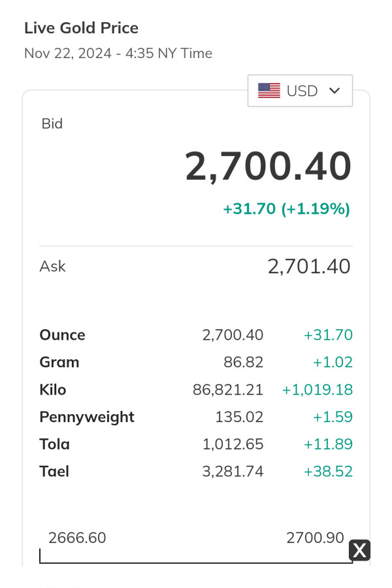Screen dimensions: 392x588
Task: Click the +31.70 (+1.19%) change value
Action: 286,209
